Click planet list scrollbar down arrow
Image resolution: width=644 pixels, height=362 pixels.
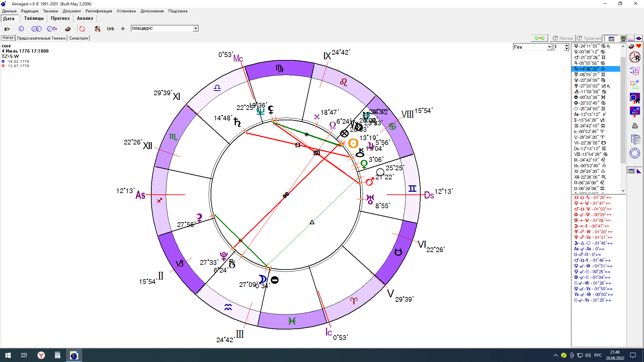pyautogui.click(x=623, y=191)
